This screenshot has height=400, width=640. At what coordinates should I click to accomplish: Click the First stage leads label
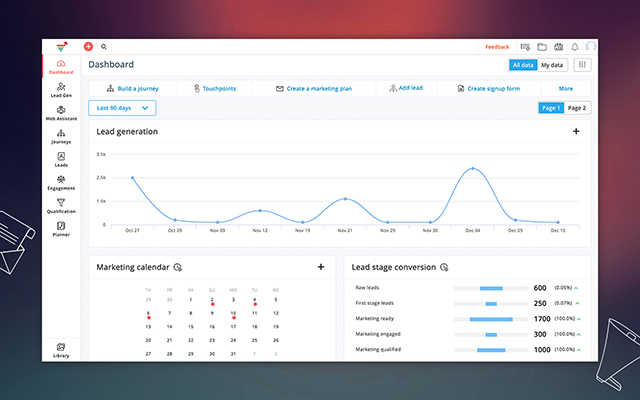(374, 303)
